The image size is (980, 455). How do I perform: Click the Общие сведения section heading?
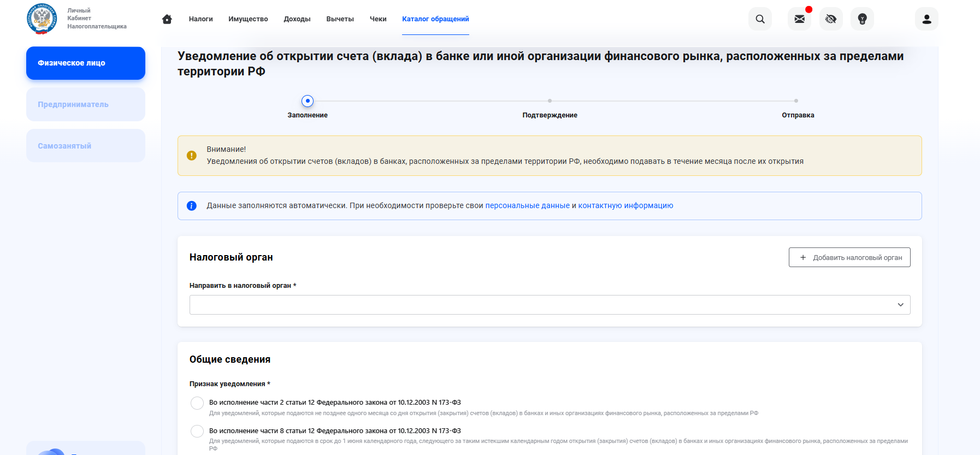[x=230, y=359]
